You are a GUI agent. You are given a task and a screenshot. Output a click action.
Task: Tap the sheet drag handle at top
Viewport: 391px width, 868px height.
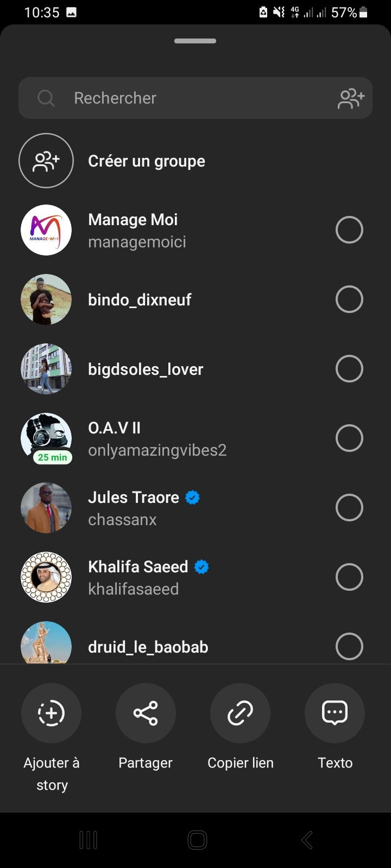pyautogui.click(x=195, y=41)
